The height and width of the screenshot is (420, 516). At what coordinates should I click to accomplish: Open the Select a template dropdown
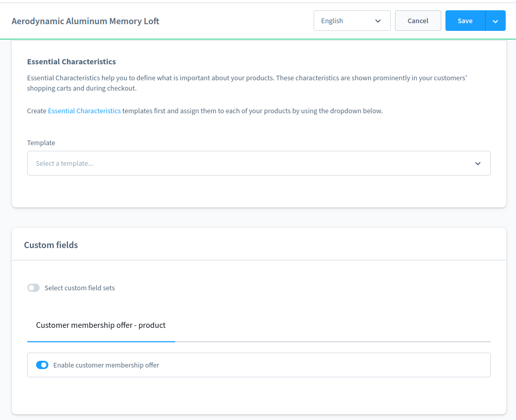click(259, 163)
